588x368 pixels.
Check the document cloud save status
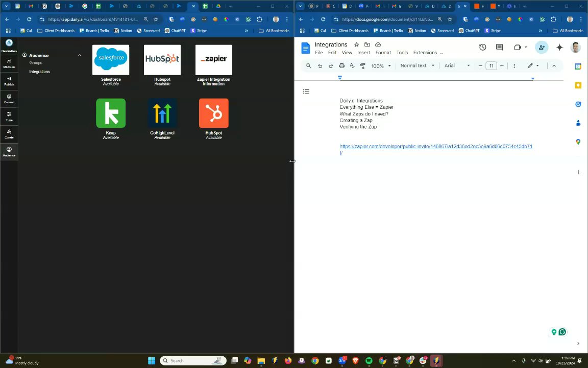click(x=378, y=44)
